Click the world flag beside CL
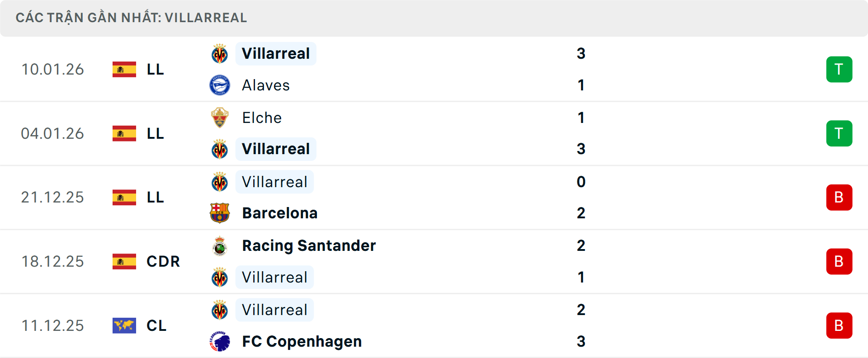Viewport: 868px width, 358px height. point(124,325)
